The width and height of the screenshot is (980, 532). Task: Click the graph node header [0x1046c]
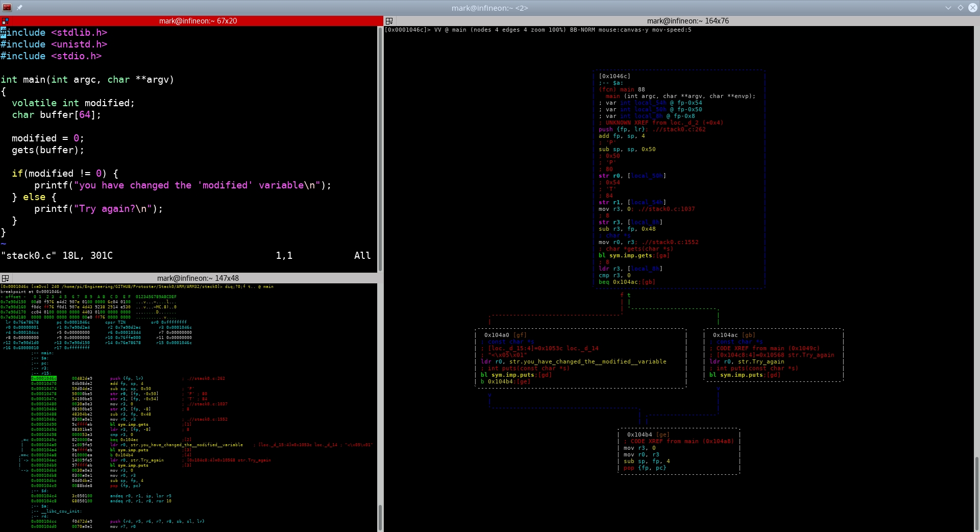click(x=614, y=76)
